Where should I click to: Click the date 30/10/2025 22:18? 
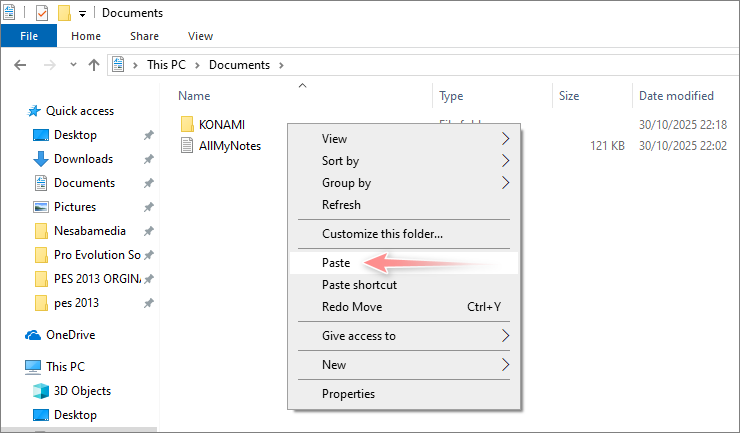point(683,125)
